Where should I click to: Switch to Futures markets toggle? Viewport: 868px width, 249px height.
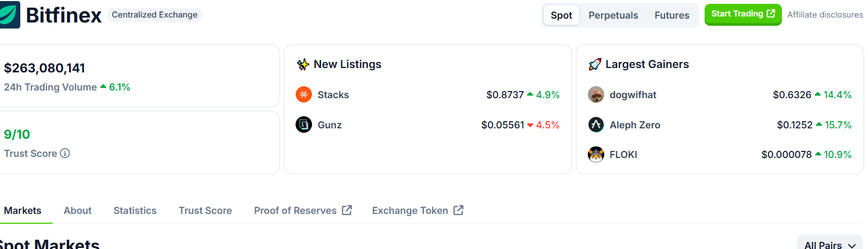click(672, 15)
